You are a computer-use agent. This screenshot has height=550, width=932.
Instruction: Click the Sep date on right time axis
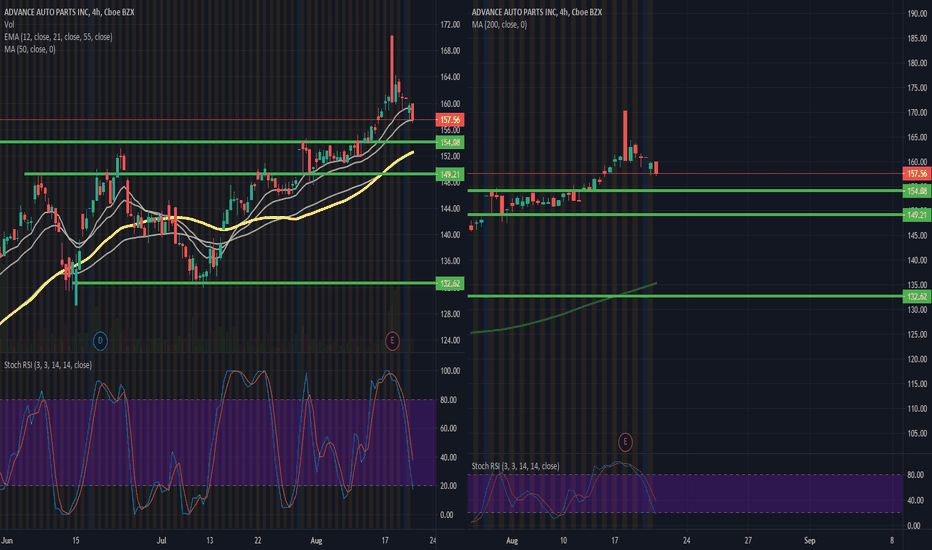(810, 540)
